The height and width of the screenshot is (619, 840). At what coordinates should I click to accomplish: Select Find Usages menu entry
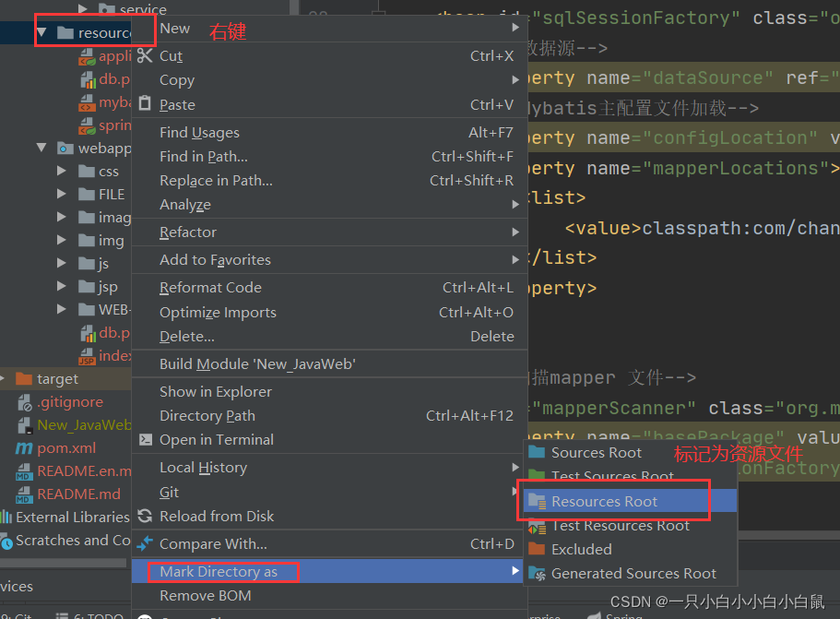[329, 132]
